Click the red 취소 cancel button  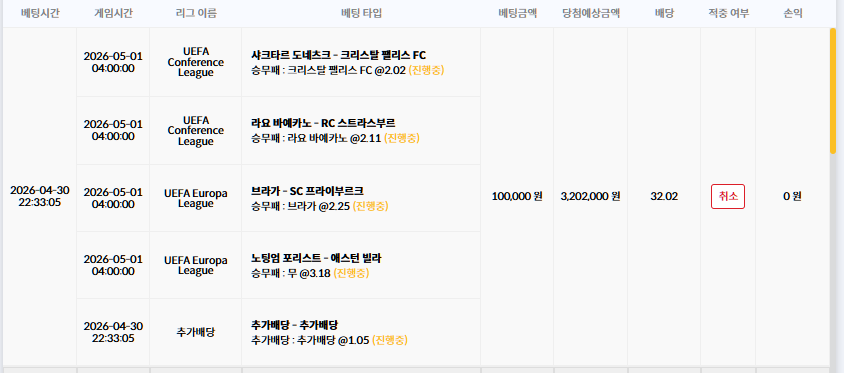tap(728, 196)
